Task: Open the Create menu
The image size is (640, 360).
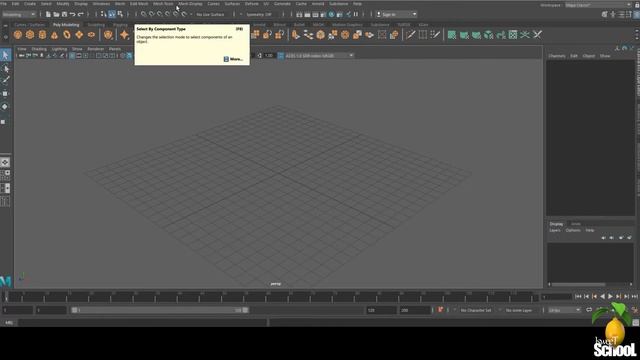Action: coord(30,4)
